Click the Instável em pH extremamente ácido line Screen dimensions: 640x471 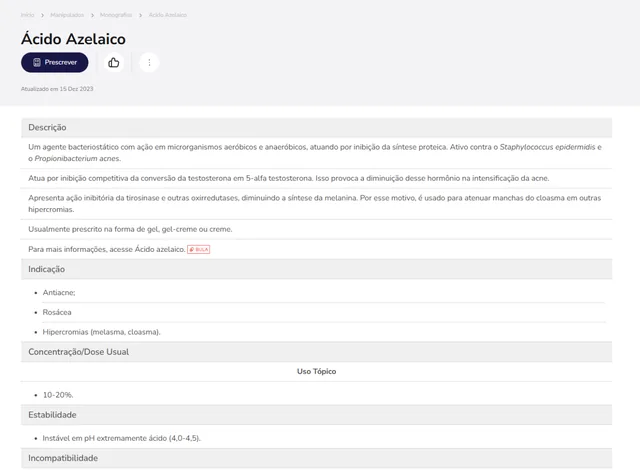click(122, 438)
